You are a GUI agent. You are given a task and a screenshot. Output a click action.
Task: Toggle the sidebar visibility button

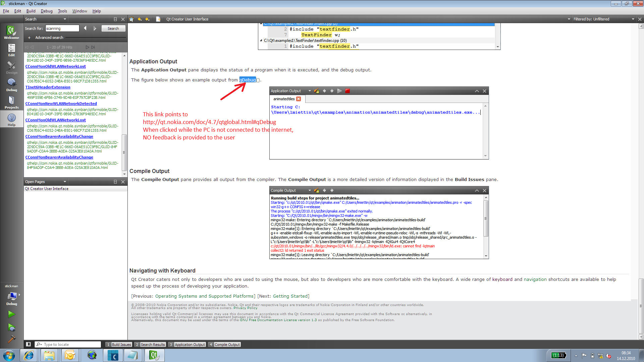pyautogui.click(x=29, y=344)
